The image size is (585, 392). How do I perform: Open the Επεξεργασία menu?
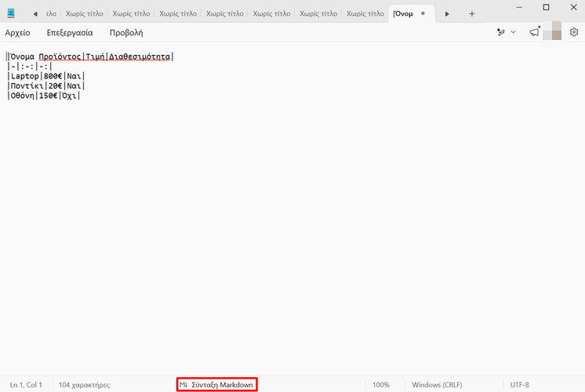(x=70, y=33)
